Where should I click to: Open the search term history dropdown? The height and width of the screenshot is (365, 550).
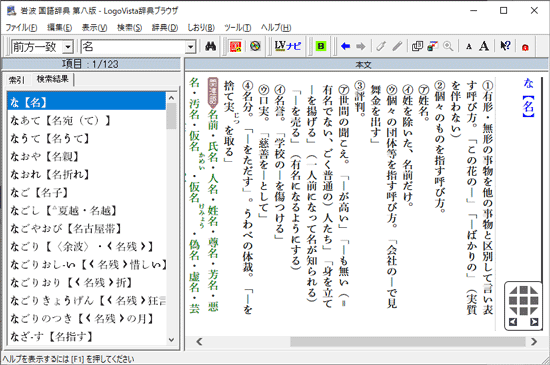190,47
